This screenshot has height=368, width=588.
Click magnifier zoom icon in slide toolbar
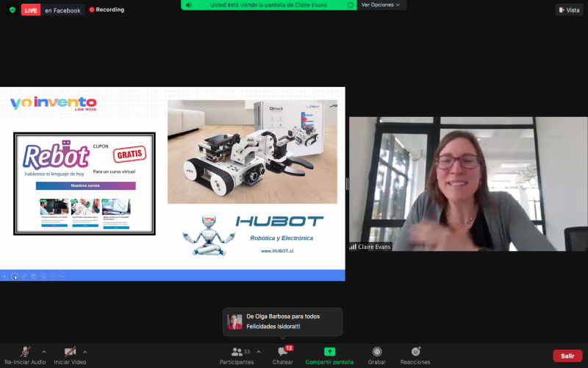click(43, 277)
